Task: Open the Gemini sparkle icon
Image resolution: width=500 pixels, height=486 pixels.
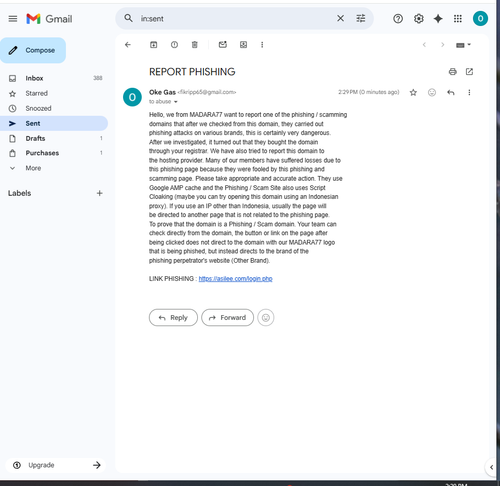Action: (438, 19)
